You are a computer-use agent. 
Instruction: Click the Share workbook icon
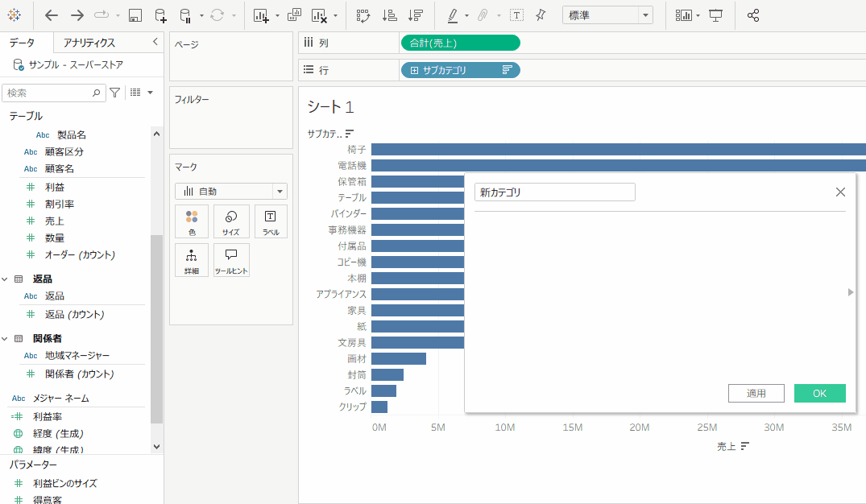point(753,15)
